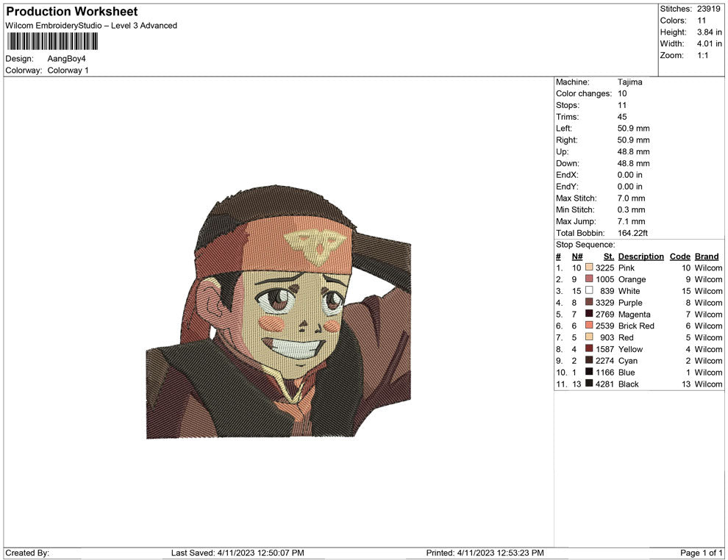Click the Brick Red description text
This screenshot has height=560, width=728.
coord(636,326)
